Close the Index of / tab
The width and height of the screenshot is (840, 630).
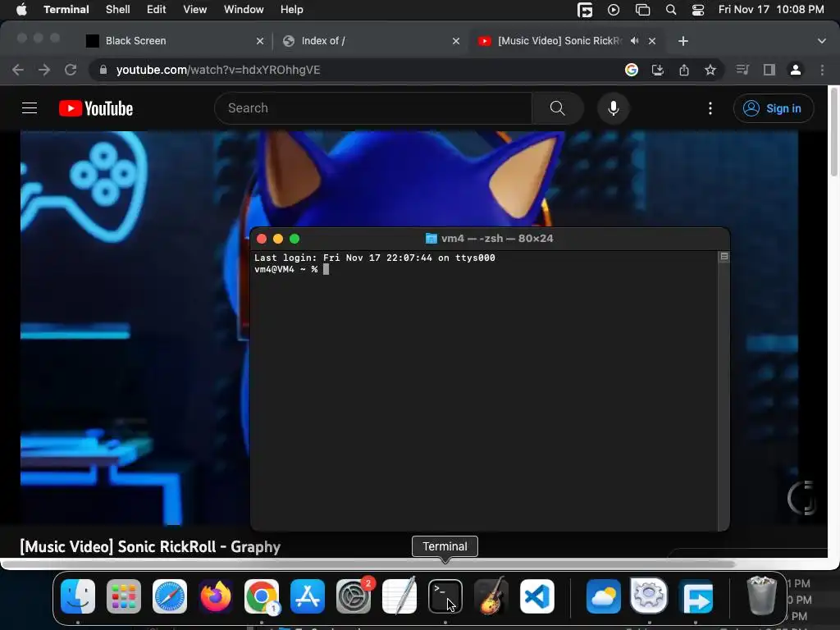click(456, 41)
